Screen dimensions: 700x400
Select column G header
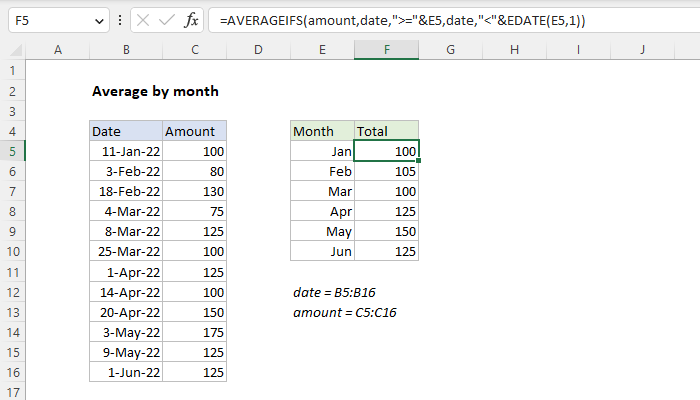click(450, 50)
